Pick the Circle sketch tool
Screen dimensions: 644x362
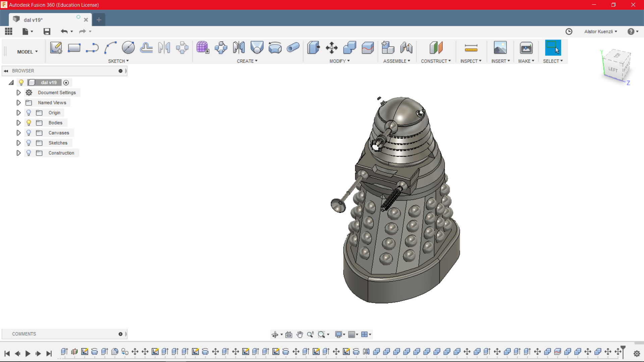pos(128,48)
